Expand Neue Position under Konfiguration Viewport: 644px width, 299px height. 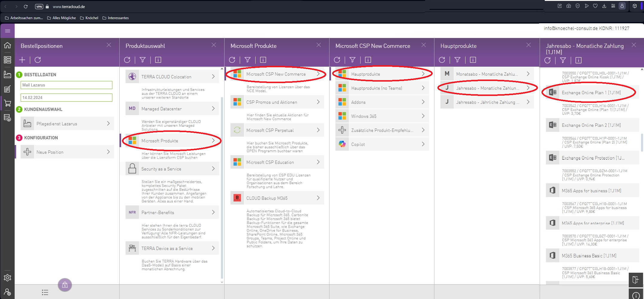[67, 152]
